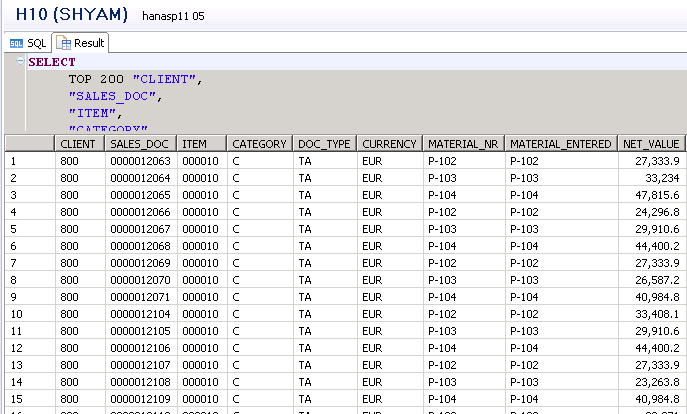Click net value 23,263.8 in row 14
The height and width of the screenshot is (414, 687).
tap(652, 382)
